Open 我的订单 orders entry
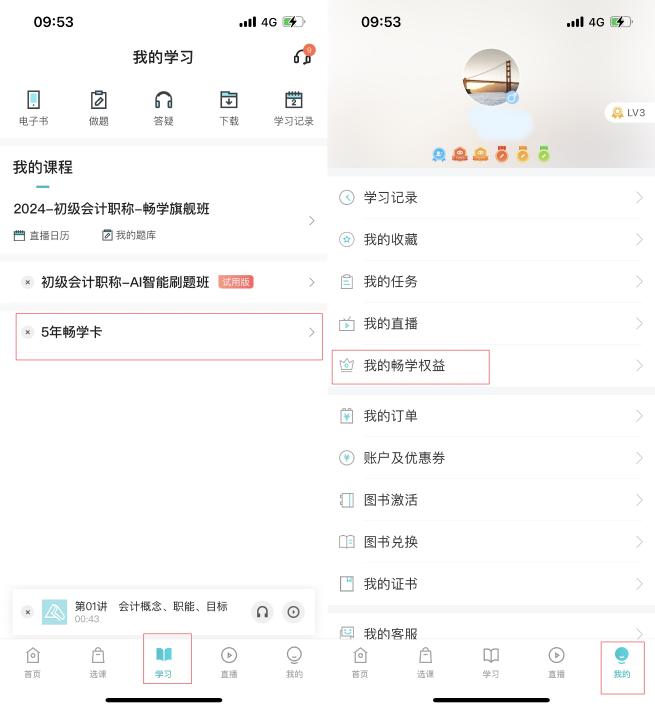This screenshot has height=709, width=655. click(x=491, y=416)
